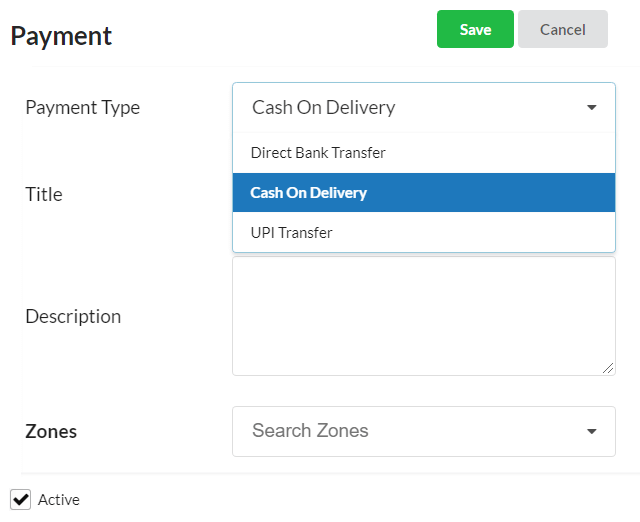Click the Title field label
Image resolution: width=640 pixels, height=522 pixels.
pyautogui.click(x=44, y=194)
